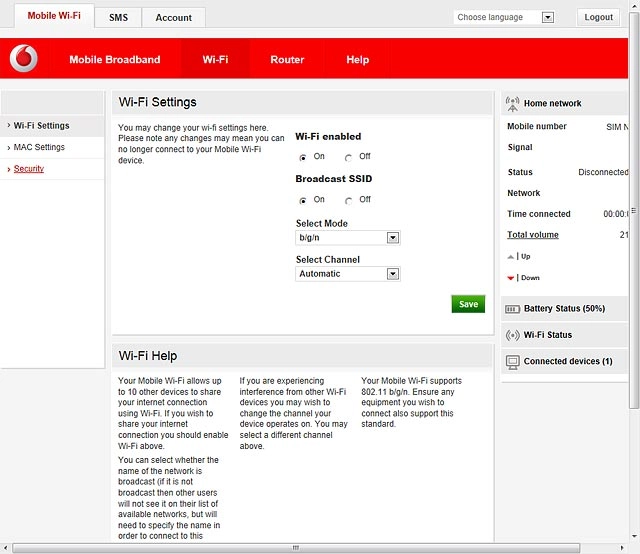Expand the Wi-Fi Status panel
Viewport: 640px width, 554px height.
pyautogui.click(x=564, y=335)
